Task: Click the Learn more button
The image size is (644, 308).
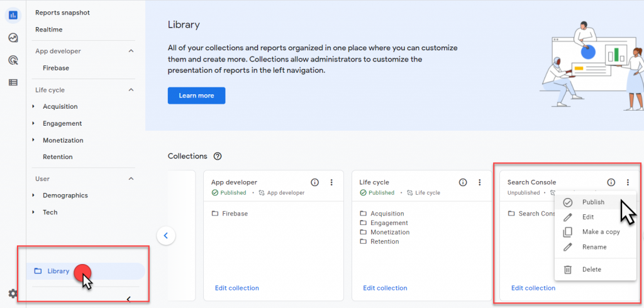Action: [x=196, y=96]
